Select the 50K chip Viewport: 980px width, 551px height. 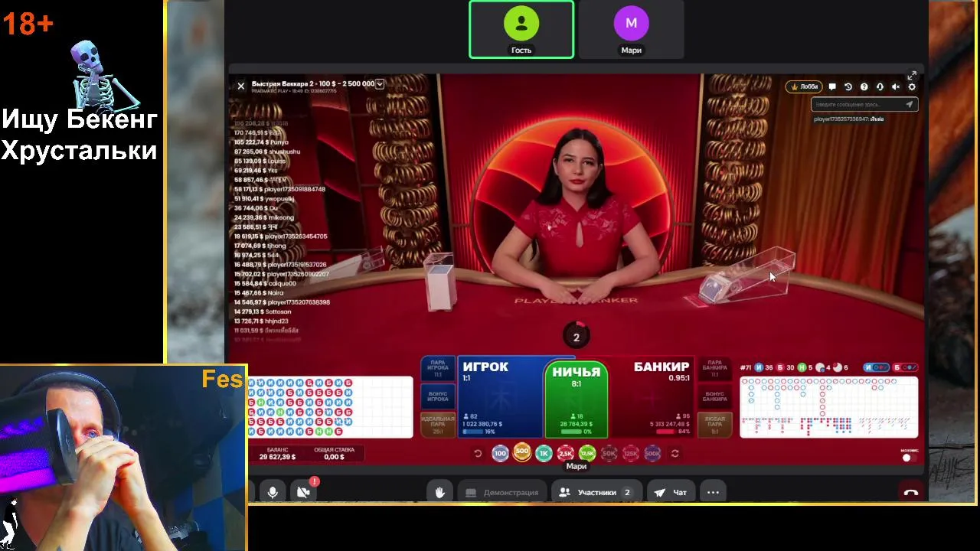pos(609,453)
